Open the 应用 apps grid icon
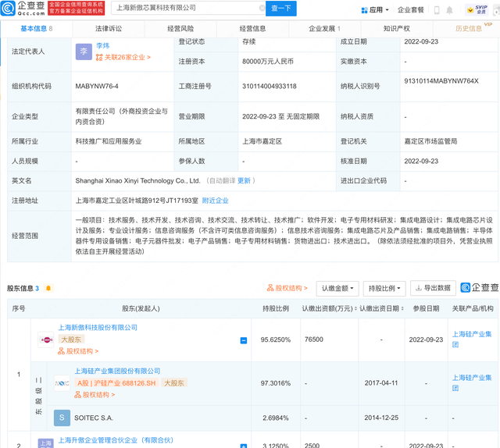500x448 pixels. [x=364, y=10]
